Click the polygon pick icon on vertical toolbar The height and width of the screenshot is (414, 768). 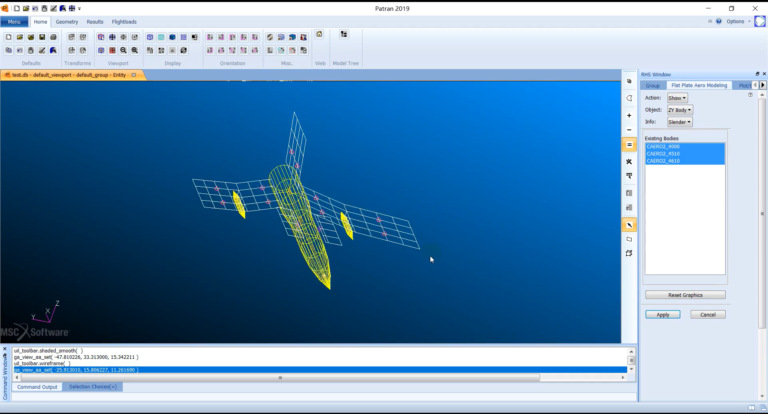[x=629, y=240]
